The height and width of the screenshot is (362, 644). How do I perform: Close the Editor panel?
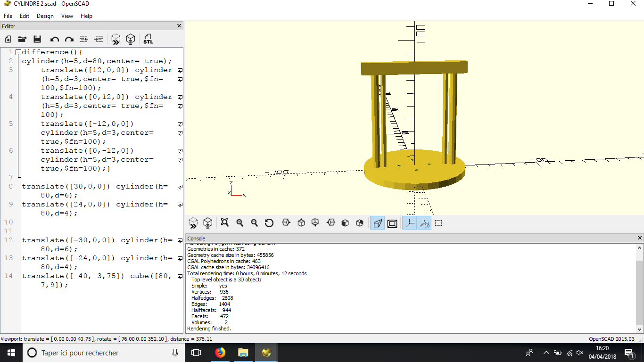(x=179, y=26)
